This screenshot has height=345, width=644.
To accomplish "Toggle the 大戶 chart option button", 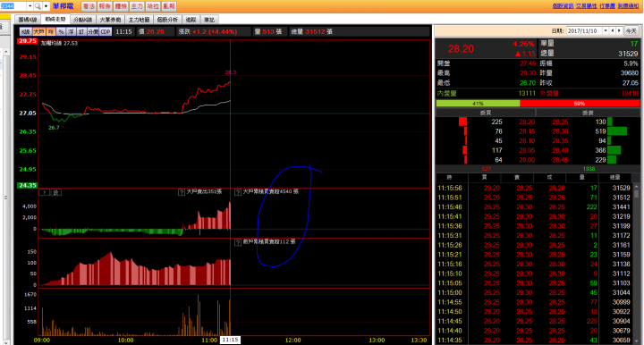I will (39, 31).
